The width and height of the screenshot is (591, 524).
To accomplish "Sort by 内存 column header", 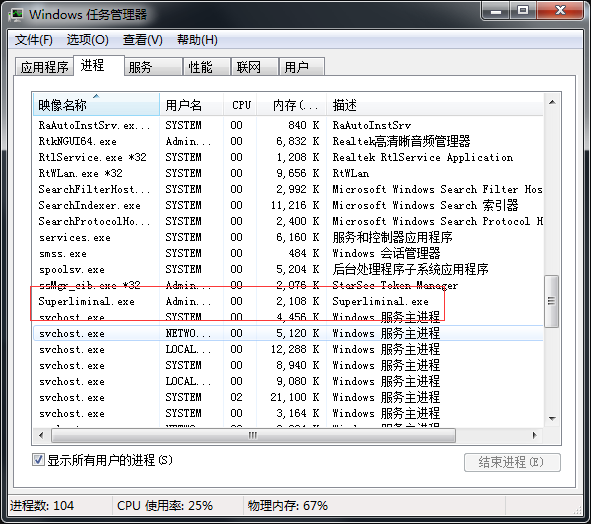I will click(292, 104).
